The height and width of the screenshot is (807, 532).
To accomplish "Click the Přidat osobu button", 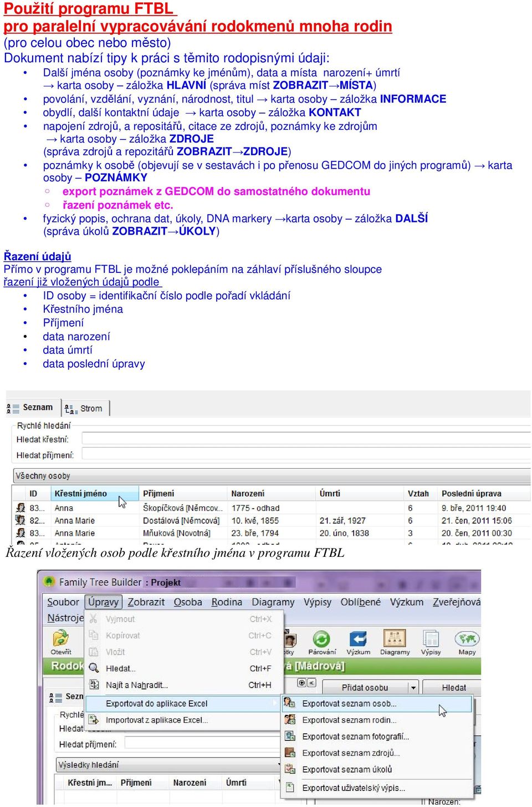I will click(364, 688).
